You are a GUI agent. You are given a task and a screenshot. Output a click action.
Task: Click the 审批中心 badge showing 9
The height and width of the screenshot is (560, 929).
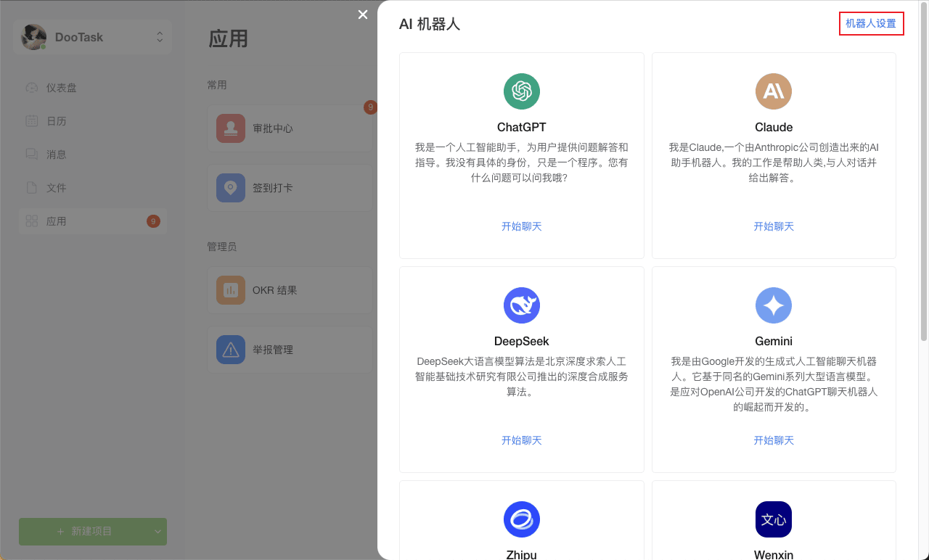point(370,107)
